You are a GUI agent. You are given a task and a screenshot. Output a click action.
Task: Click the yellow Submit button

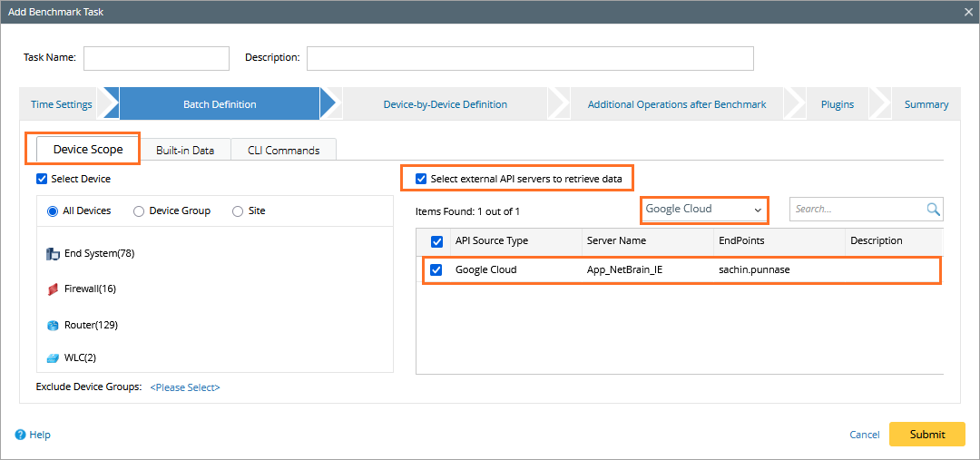click(927, 435)
